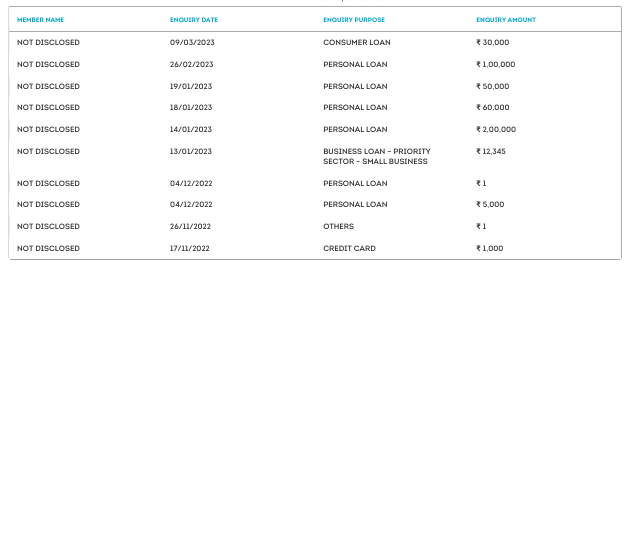Click the Business Loan Priority Sector purpose
Image resolution: width=631 pixels, height=536 pixels.
coord(376,157)
